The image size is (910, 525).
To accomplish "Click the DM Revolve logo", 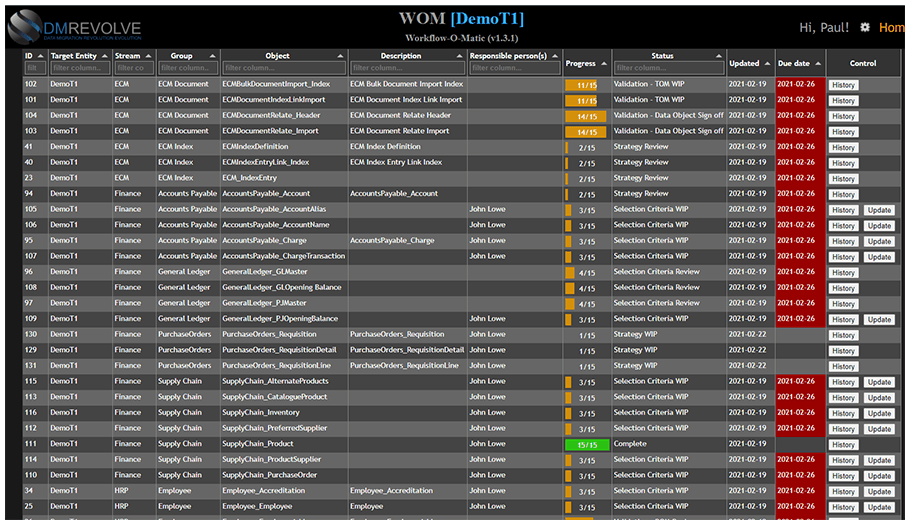I will coord(74,28).
